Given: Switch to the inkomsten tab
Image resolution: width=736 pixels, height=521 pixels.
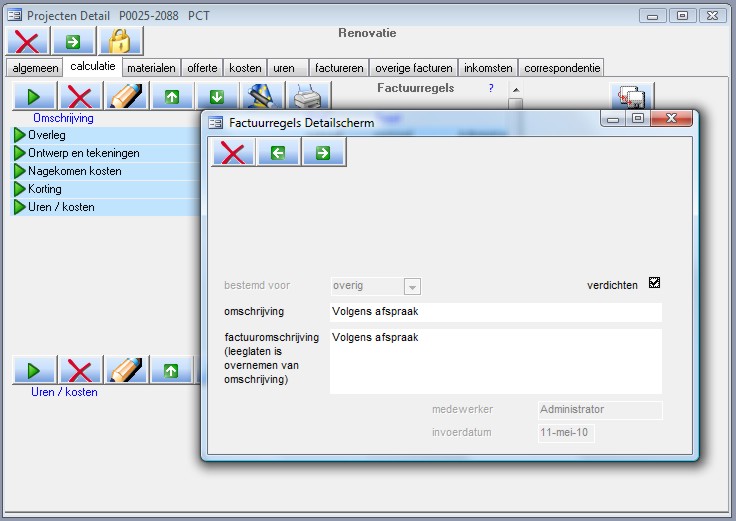Looking at the screenshot, I should click(x=488, y=68).
